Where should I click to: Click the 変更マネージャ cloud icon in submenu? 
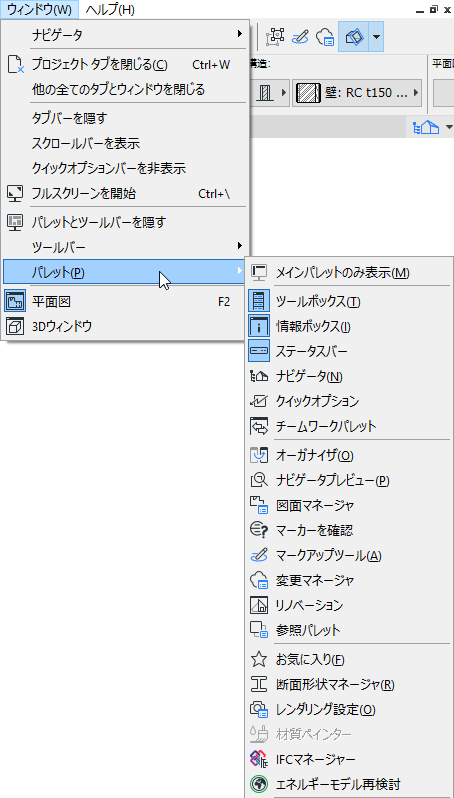(259, 580)
